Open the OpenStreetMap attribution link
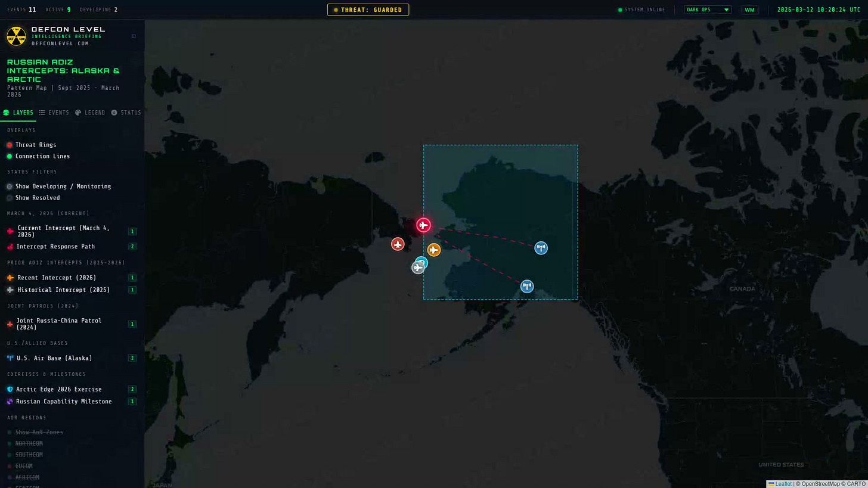Screen dimensions: 868x488 (820, 484)
